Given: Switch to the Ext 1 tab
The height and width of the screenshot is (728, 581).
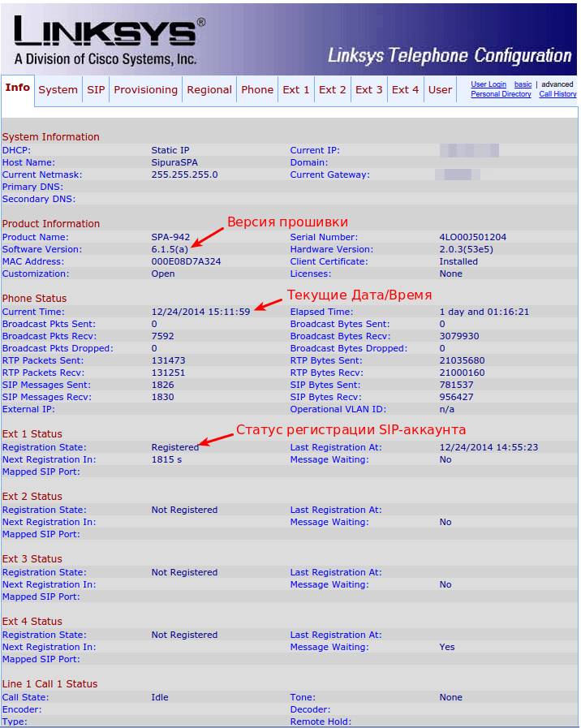Looking at the screenshot, I should (296, 90).
